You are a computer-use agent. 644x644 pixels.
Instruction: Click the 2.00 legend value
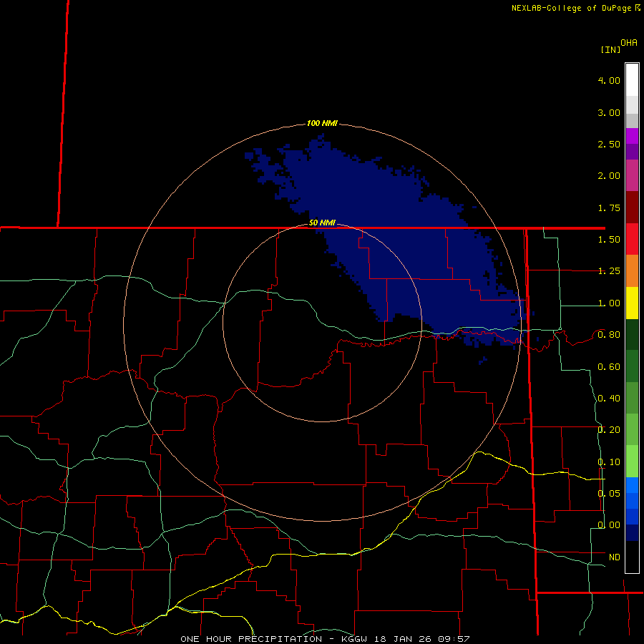609,176
